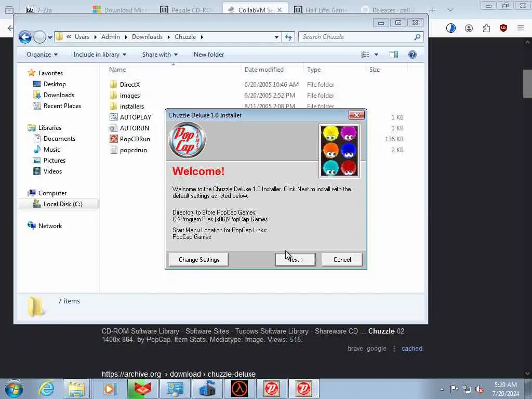Open Change Settings in the installer

[x=199, y=260]
